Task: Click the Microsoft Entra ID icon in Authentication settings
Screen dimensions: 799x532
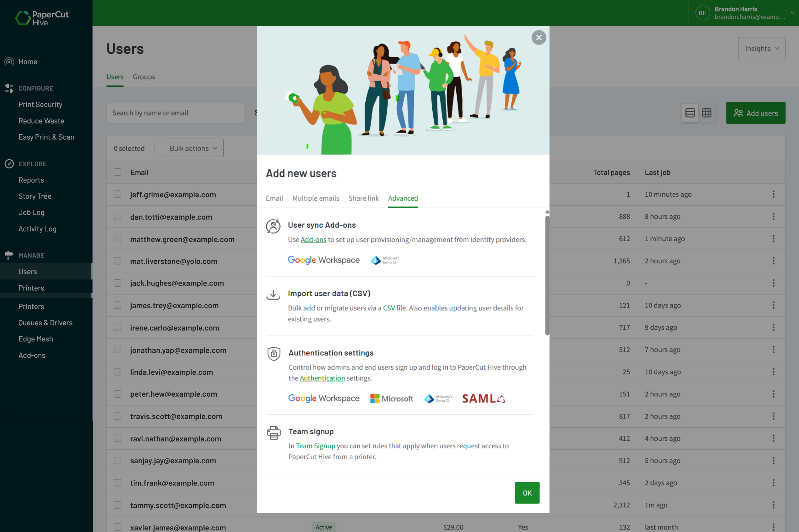Action: [437, 398]
